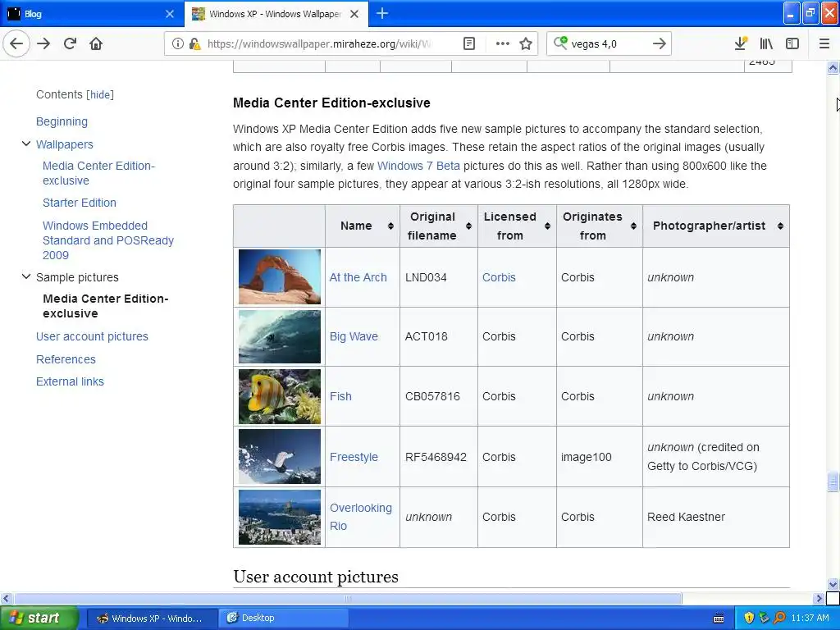Screen dimensions: 840x630
Task: Click the 'vegas 4,0' search field
Action: coord(608,44)
